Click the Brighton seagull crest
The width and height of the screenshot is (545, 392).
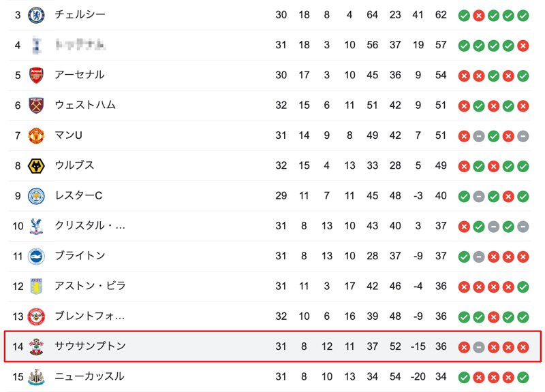point(36,257)
